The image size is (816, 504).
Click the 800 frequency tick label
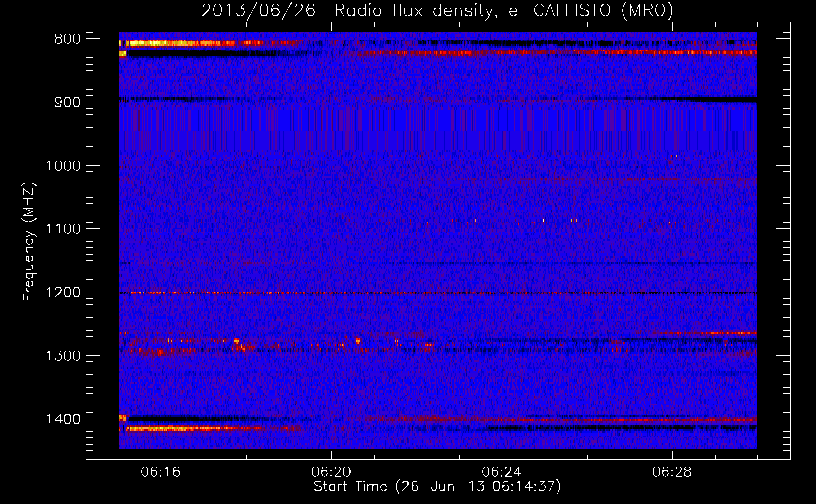(x=67, y=39)
